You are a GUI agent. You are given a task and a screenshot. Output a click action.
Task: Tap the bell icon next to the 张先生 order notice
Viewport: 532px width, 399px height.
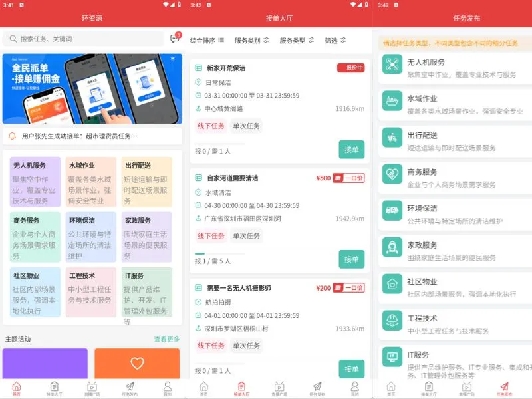(x=12, y=136)
